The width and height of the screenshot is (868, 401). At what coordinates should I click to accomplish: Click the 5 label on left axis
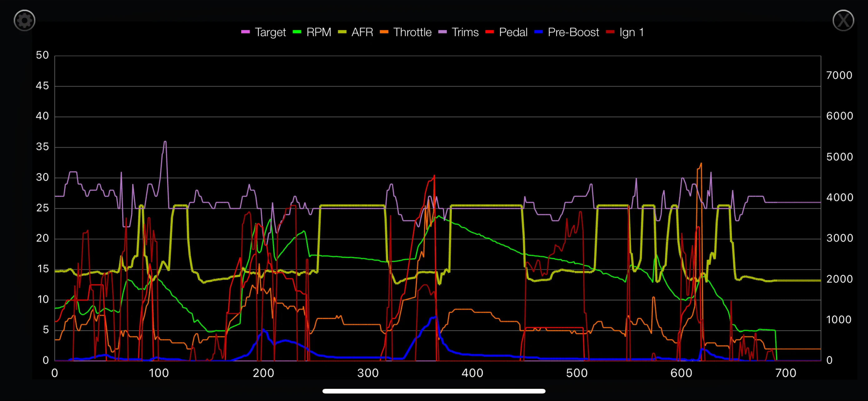pyautogui.click(x=46, y=330)
